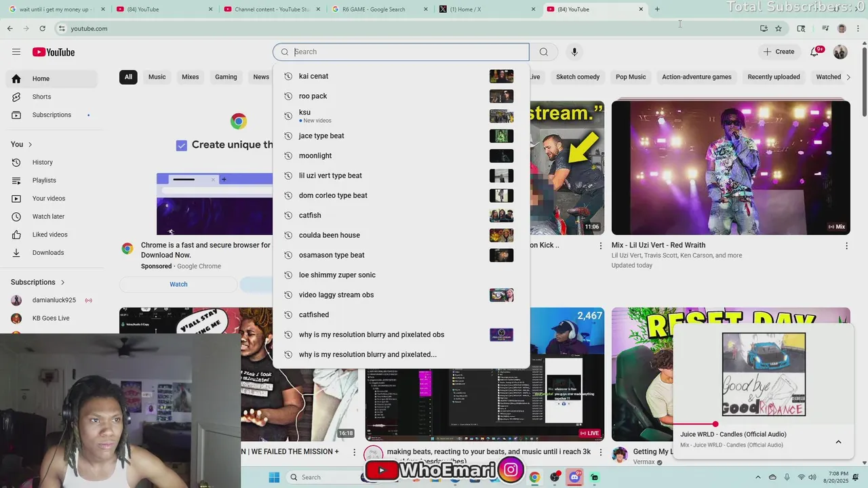This screenshot has height=488, width=868.
Task: Start voice search with microphone icon
Action: pos(574,52)
